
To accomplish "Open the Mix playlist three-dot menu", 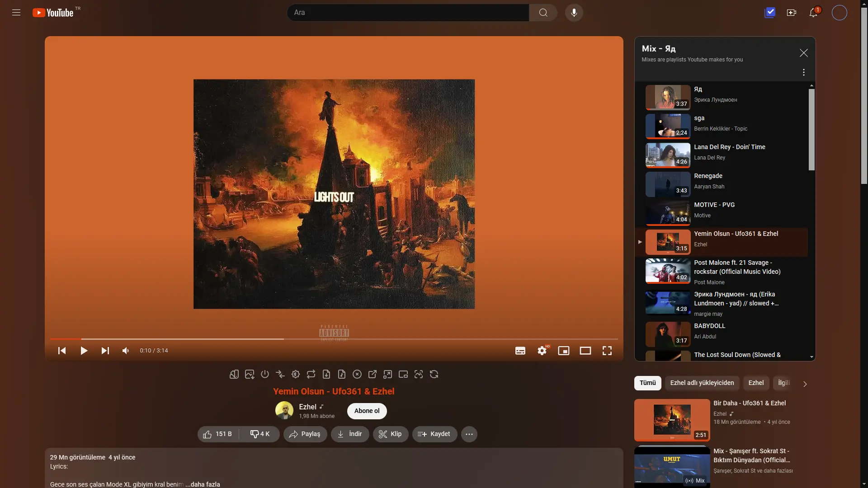I will [x=804, y=72].
